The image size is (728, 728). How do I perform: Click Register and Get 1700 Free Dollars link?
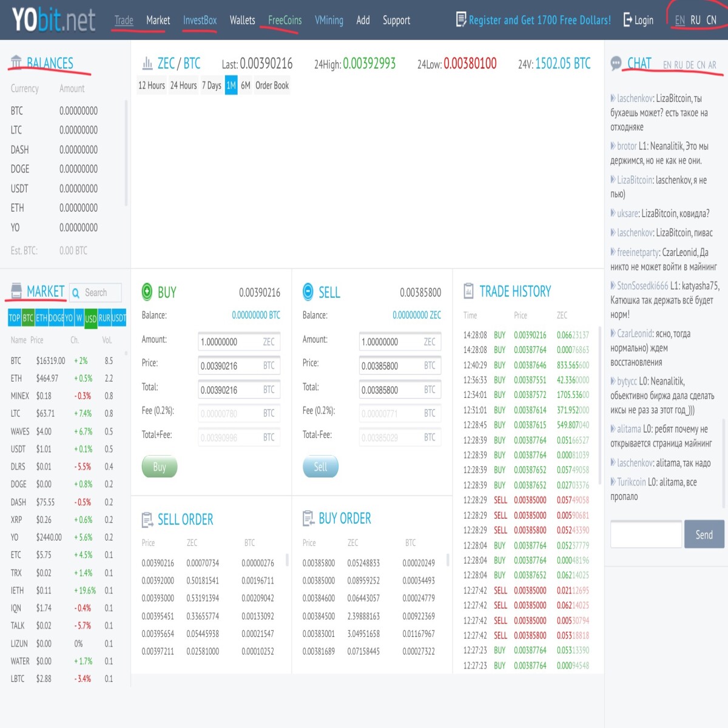(x=540, y=20)
